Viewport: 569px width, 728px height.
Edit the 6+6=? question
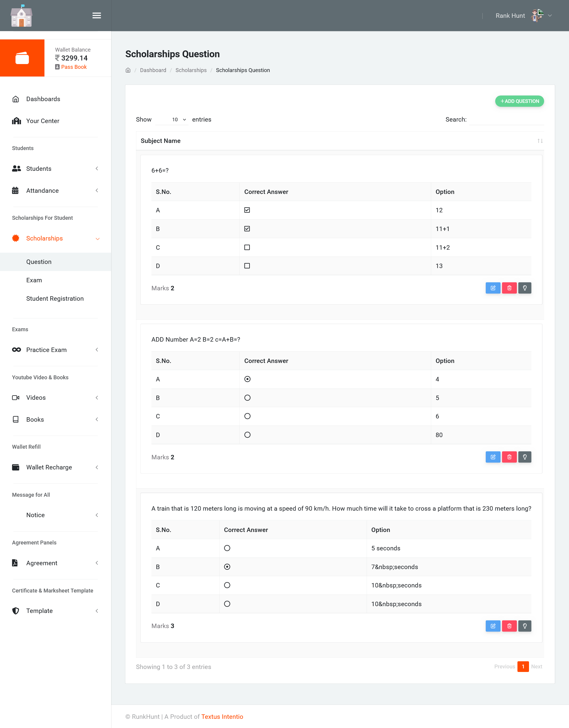click(493, 288)
